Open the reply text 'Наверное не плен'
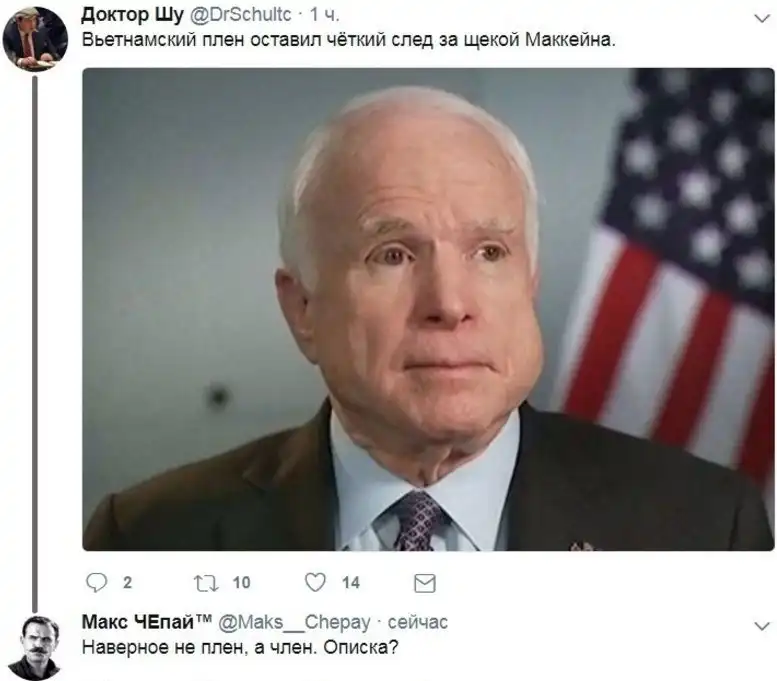Screen dimensions: 777x681 tap(240, 647)
